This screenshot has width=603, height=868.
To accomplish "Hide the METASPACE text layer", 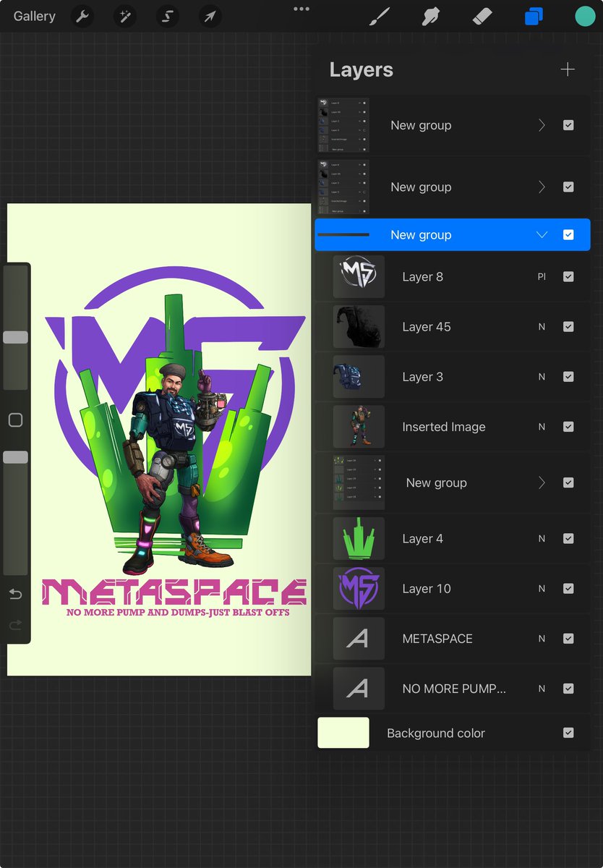I will click(x=568, y=638).
